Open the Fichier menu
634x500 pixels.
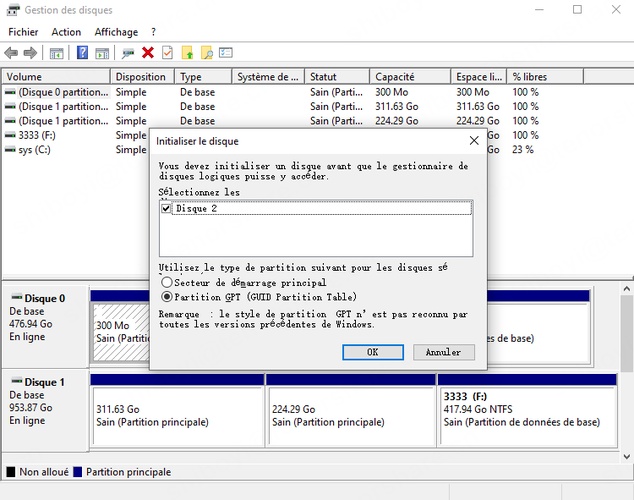point(23,32)
